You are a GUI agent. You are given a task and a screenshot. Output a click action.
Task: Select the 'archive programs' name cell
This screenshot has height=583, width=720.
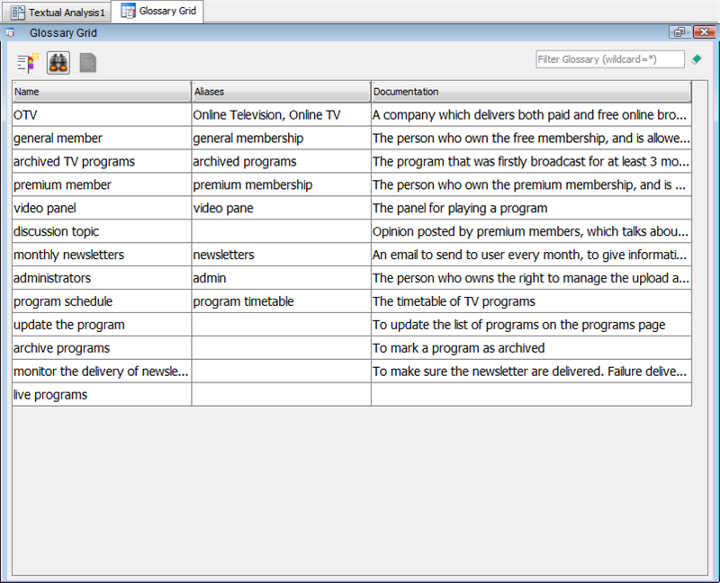pyautogui.click(x=101, y=348)
